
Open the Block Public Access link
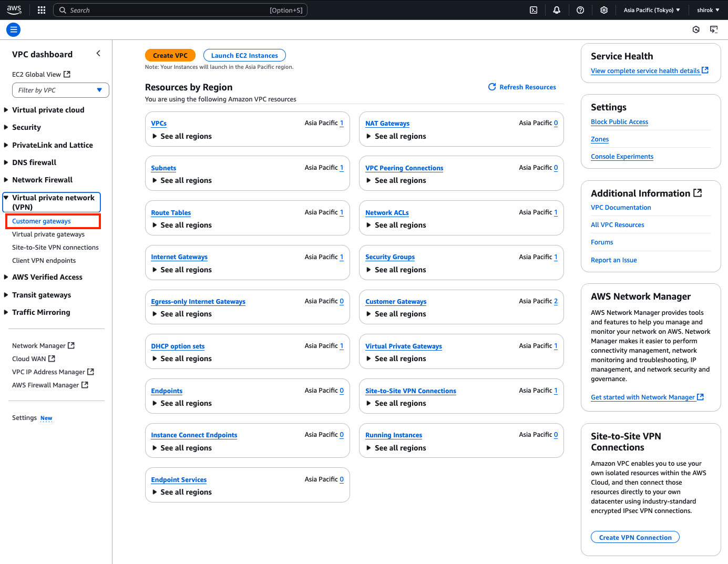click(619, 122)
